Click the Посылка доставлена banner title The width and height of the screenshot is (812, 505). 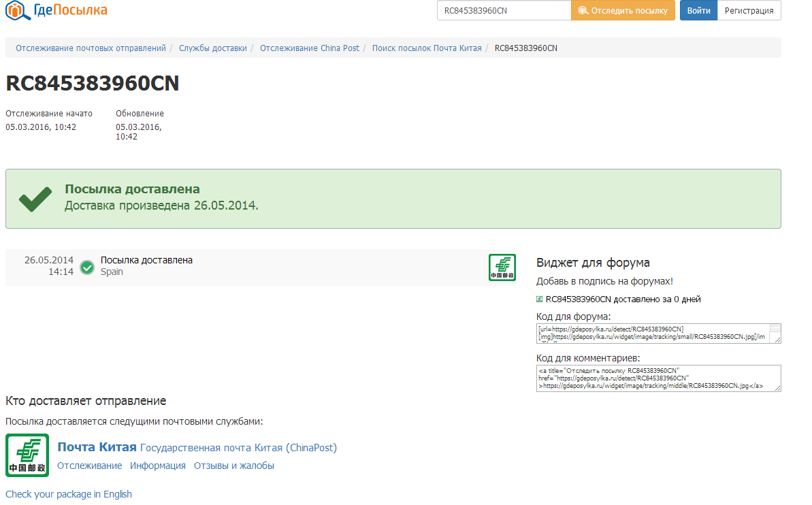(x=132, y=189)
